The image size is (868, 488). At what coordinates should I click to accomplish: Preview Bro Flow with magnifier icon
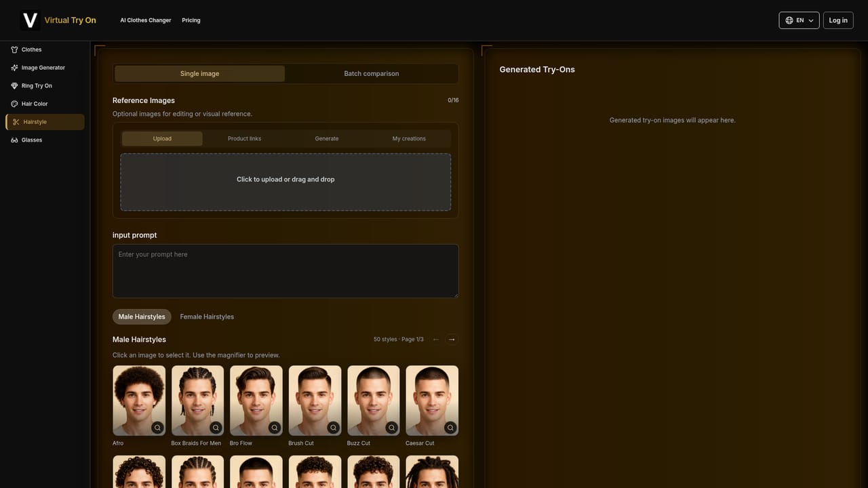pos(275,428)
